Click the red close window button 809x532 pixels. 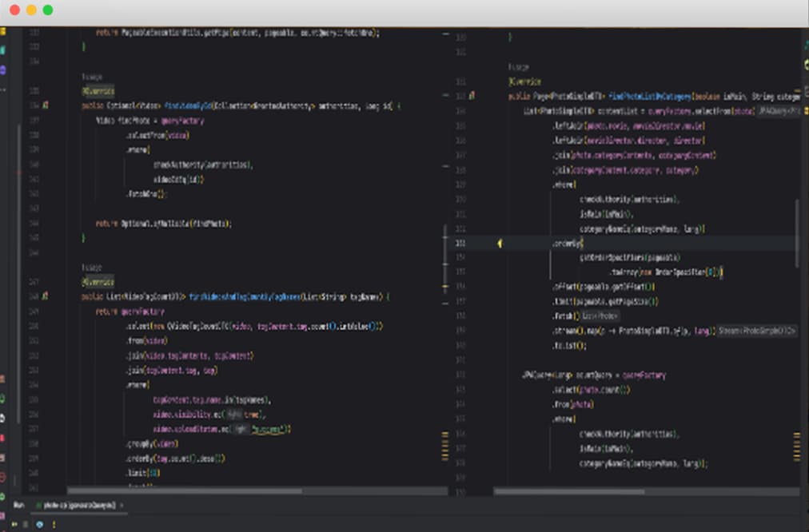(x=15, y=10)
